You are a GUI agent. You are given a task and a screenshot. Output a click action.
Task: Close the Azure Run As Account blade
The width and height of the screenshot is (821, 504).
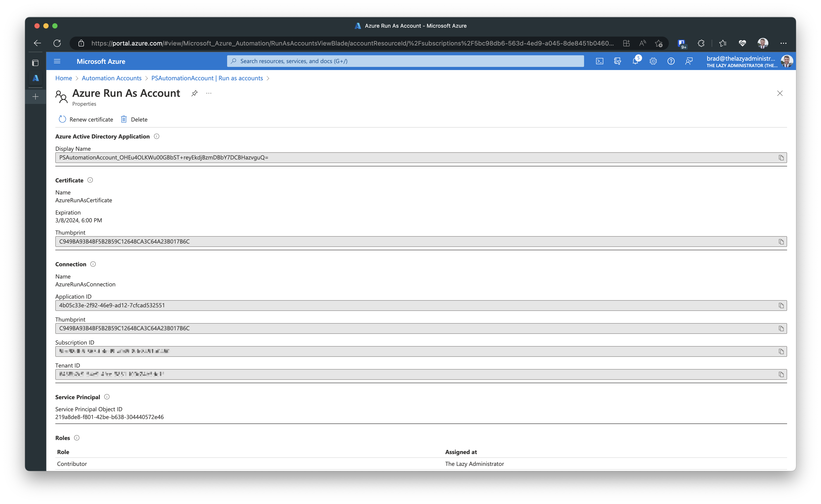tap(780, 93)
